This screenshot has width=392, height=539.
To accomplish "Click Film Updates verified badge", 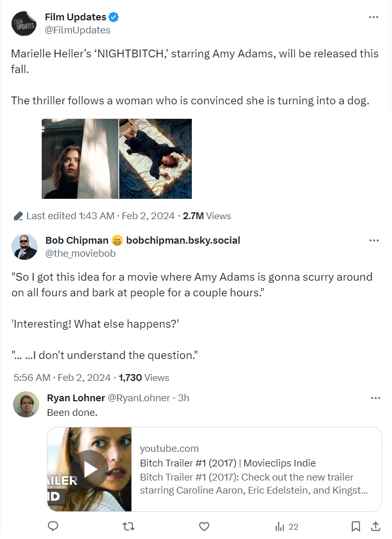I will coord(114,17).
